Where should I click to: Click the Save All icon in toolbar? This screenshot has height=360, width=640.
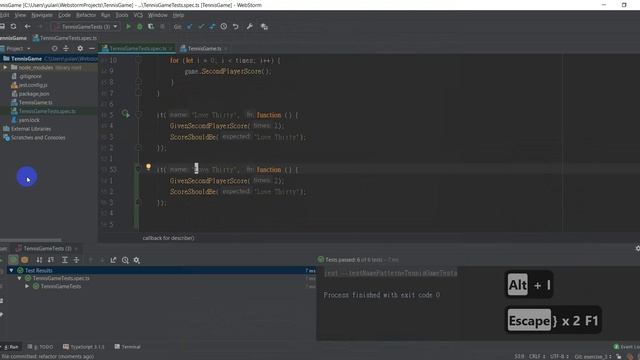(2, 27)
